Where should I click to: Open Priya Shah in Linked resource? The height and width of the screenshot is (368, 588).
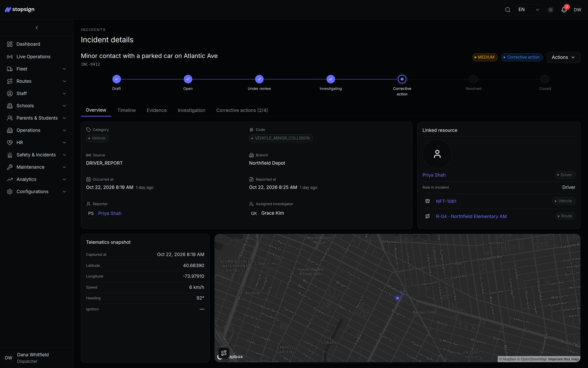tap(434, 175)
